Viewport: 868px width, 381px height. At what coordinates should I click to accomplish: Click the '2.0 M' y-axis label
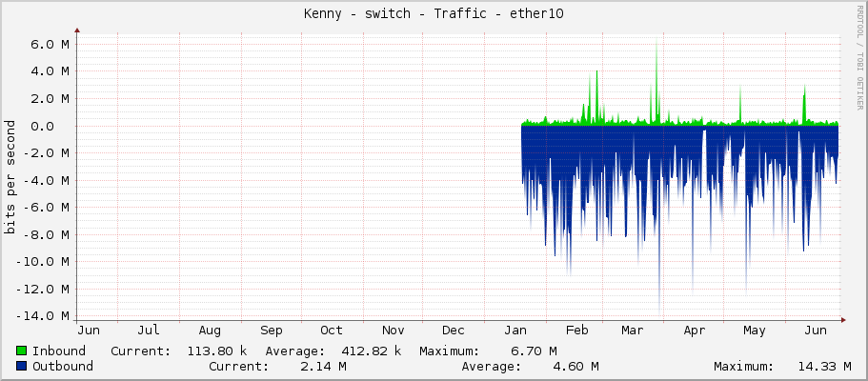[50, 98]
